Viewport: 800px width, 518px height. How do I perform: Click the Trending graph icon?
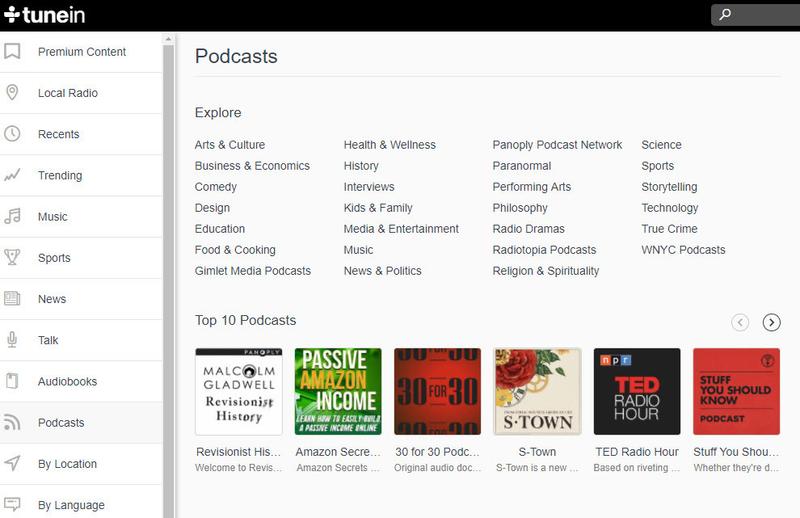point(12,175)
